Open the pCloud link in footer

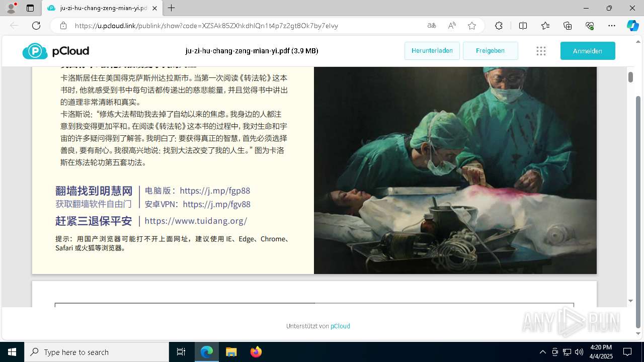click(340, 326)
